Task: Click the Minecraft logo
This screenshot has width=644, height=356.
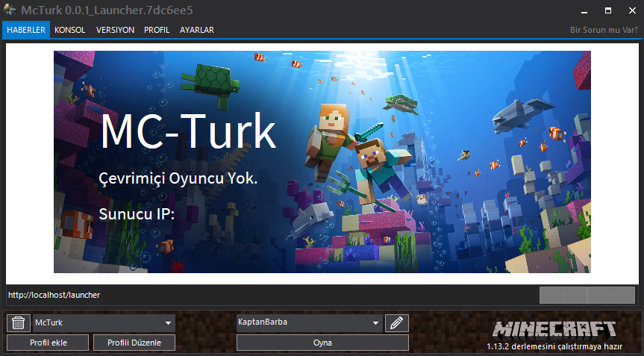Action: coord(554,330)
